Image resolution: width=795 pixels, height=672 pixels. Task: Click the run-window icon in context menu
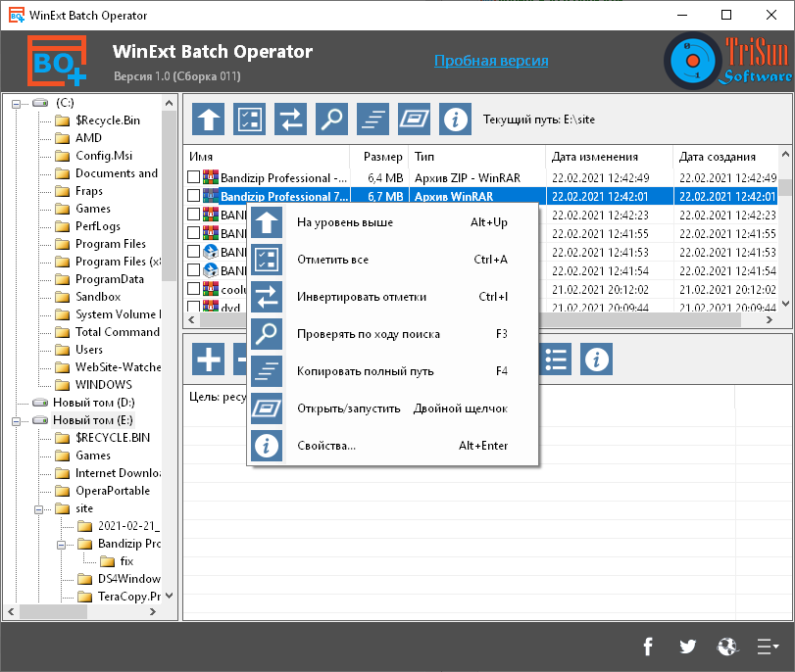[267, 408]
